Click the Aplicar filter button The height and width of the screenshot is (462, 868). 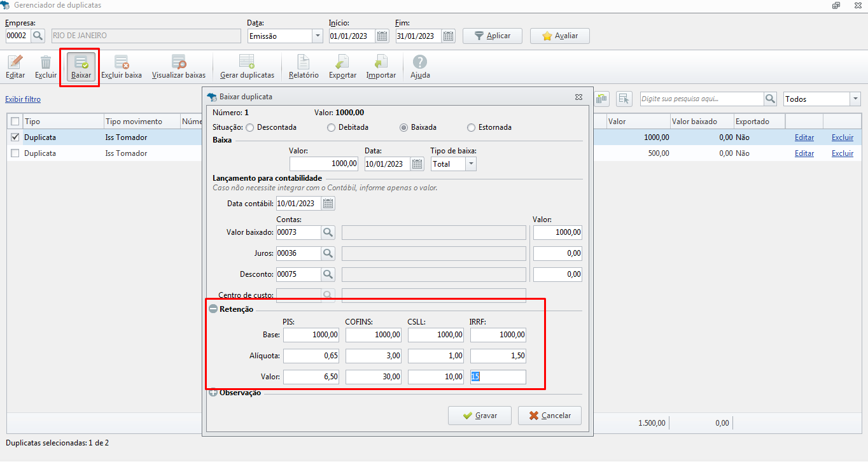(493, 36)
